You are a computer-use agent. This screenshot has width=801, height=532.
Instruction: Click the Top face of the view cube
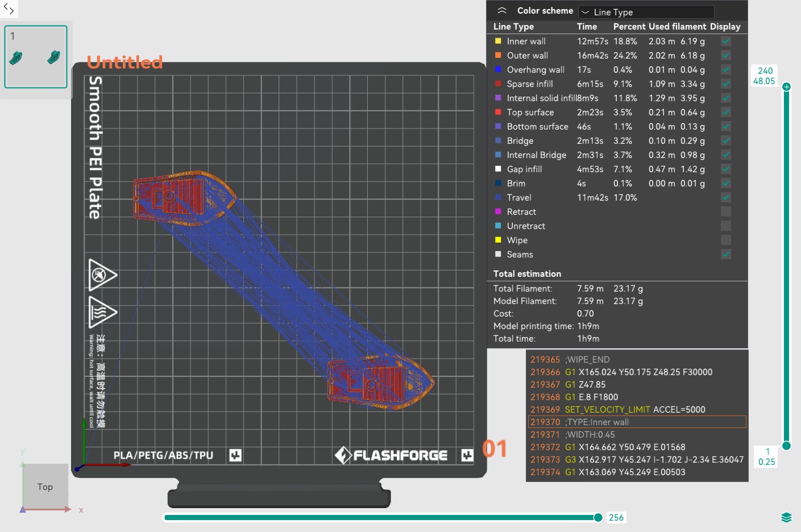pyautogui.click(x=45, y=487)
